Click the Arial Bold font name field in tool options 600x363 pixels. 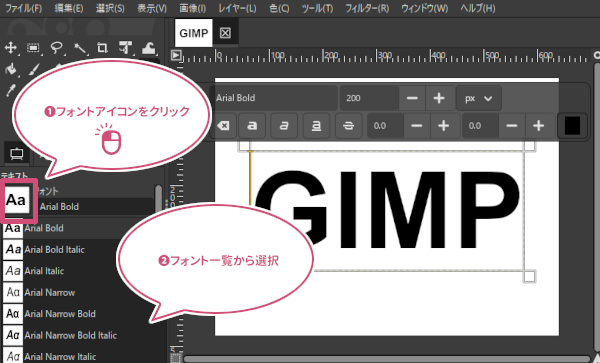[x=96, y=207]
